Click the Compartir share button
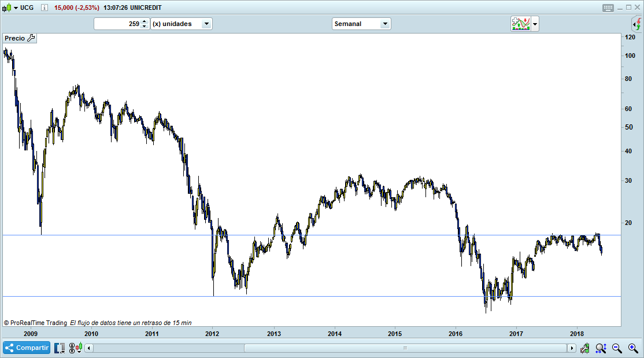Viewport: 644px width, 358px height. tap(27, 348)
